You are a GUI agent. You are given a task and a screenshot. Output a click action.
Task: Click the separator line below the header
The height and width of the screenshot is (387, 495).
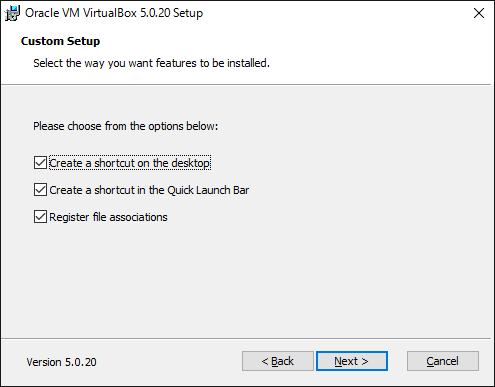(246, 85)
